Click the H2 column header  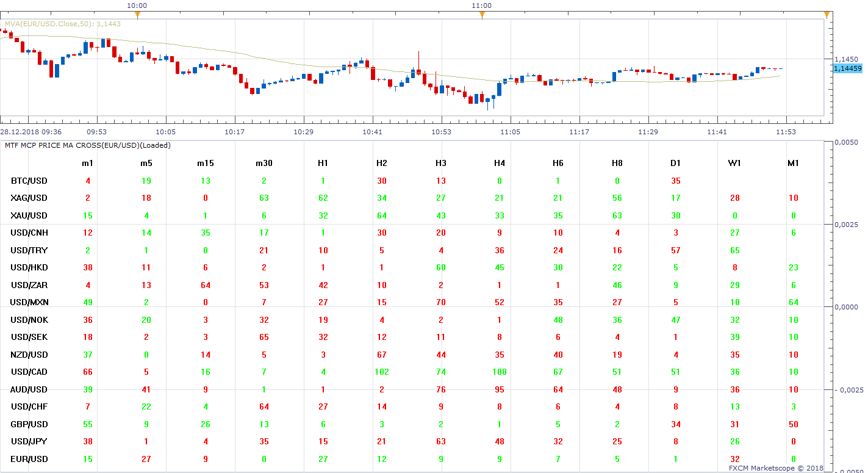(x=382, y=163)
